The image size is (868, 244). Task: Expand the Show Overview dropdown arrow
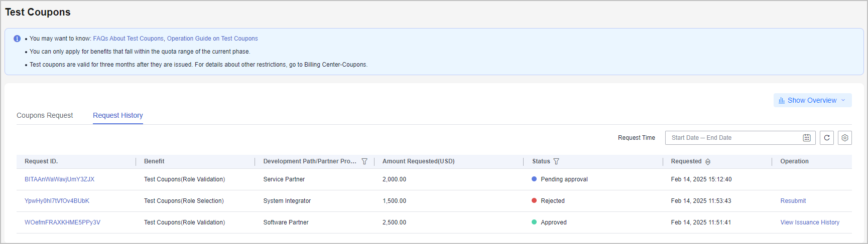843,100
